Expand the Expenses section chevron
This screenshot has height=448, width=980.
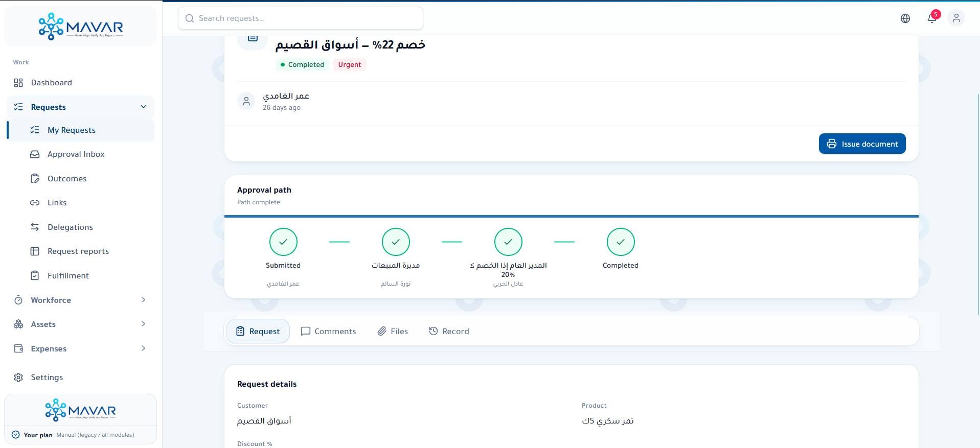tap(144, 348)
